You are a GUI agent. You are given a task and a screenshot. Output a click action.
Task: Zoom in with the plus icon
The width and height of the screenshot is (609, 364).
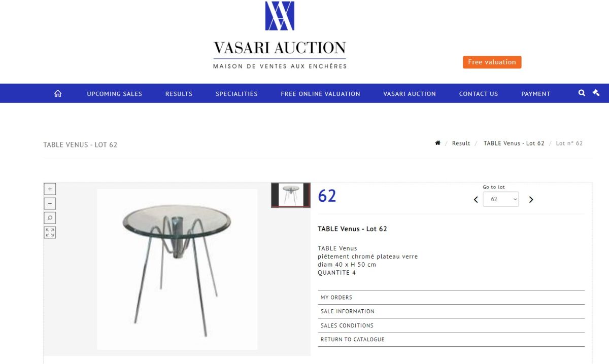tap(50, 189)
